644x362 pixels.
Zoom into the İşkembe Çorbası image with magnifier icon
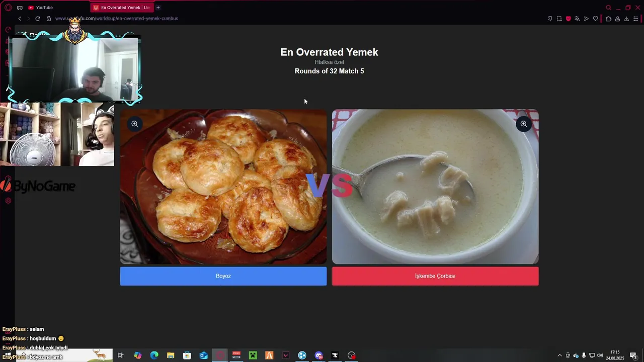click(524, 124)
